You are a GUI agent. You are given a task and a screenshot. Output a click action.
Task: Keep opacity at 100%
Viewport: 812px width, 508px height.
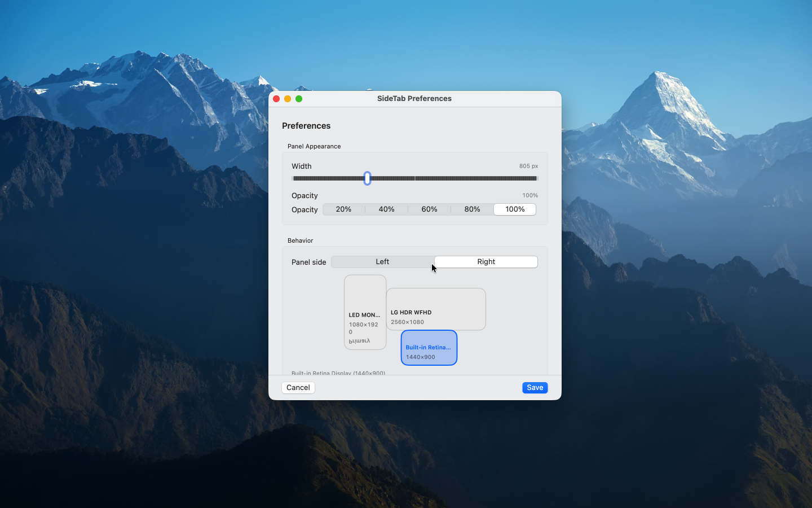click(514, 209)
